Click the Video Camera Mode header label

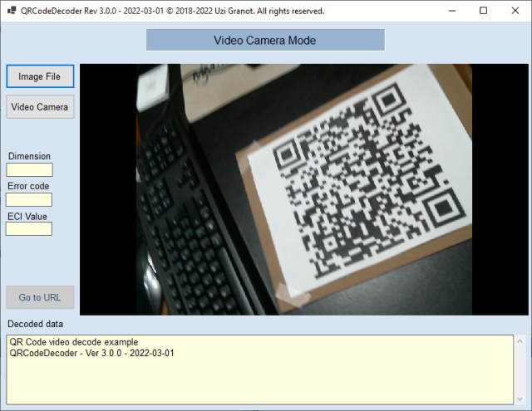pos(266,40)
